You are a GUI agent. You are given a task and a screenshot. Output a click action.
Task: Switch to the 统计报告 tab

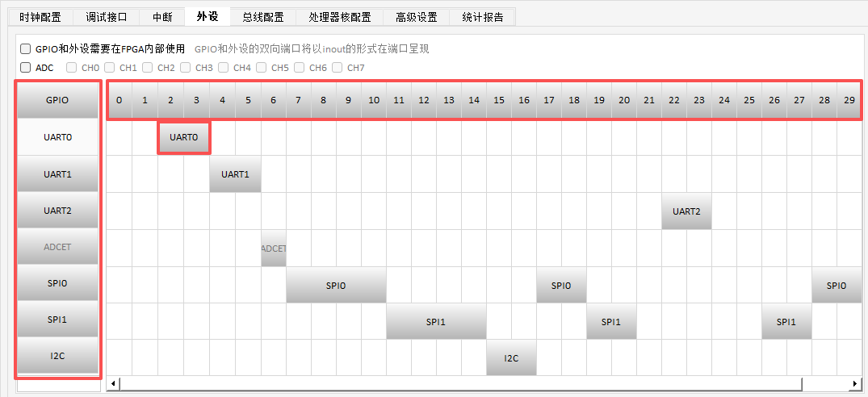(x=483, y=17)
